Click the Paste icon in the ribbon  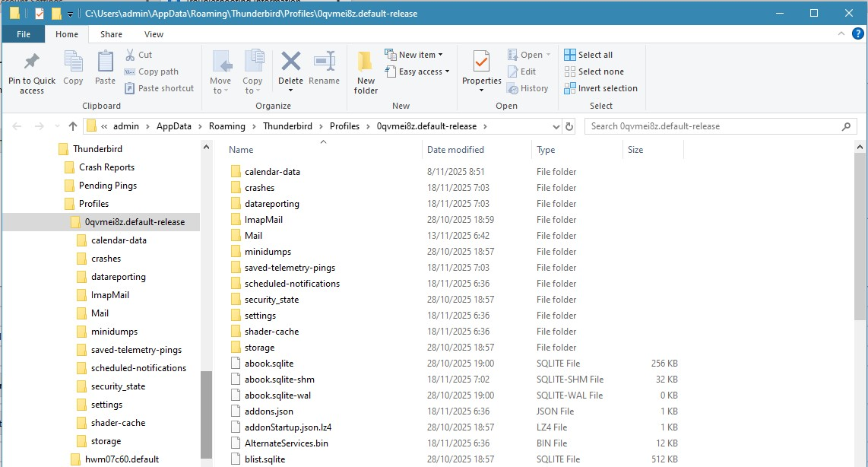pyautogui.click(x=105, y=62)
